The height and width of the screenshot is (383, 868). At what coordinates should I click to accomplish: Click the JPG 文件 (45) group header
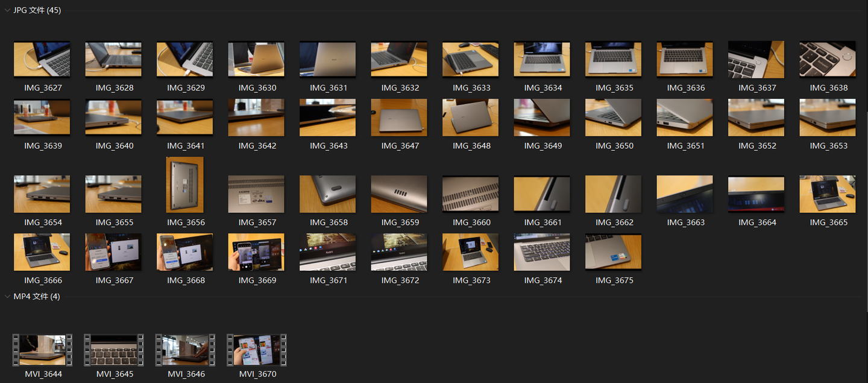37,10
